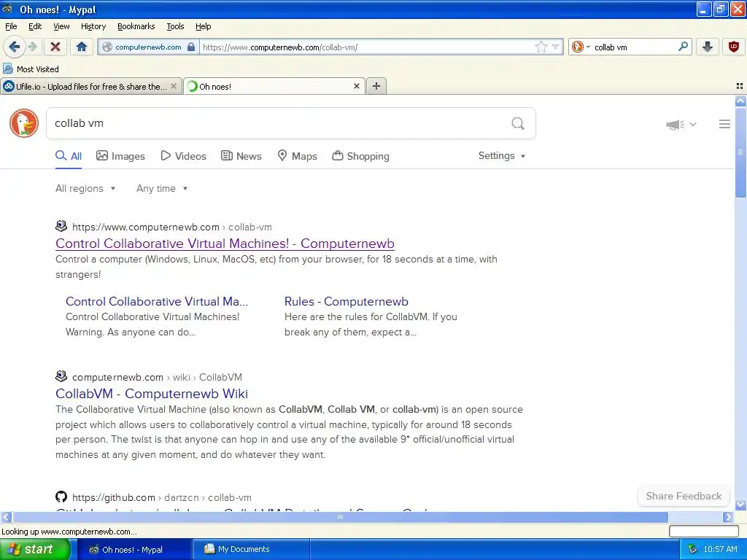Click the system tray network icon
The image size is (747, 560).
click(692, 550)
